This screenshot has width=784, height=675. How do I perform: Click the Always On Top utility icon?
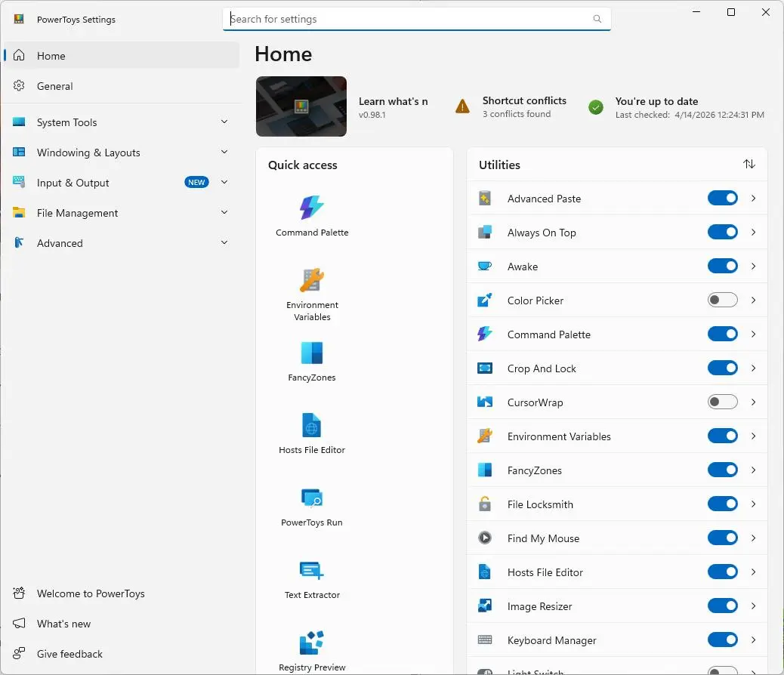click(x=484, y=233)
